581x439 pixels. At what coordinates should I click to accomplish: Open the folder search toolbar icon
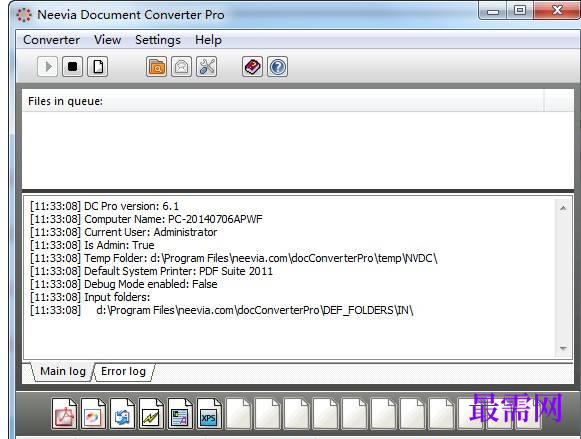[156, 67]
